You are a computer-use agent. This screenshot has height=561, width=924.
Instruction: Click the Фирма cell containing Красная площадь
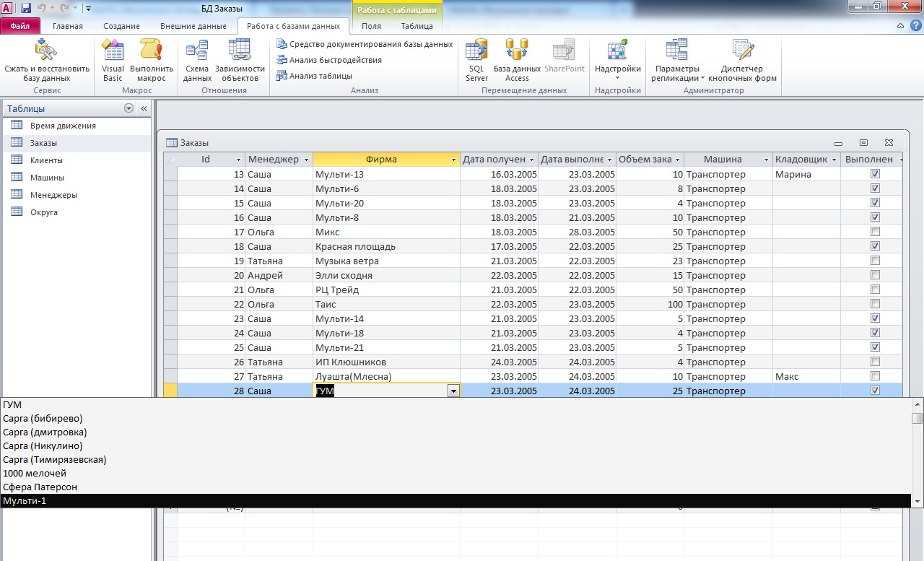point(387,246)
